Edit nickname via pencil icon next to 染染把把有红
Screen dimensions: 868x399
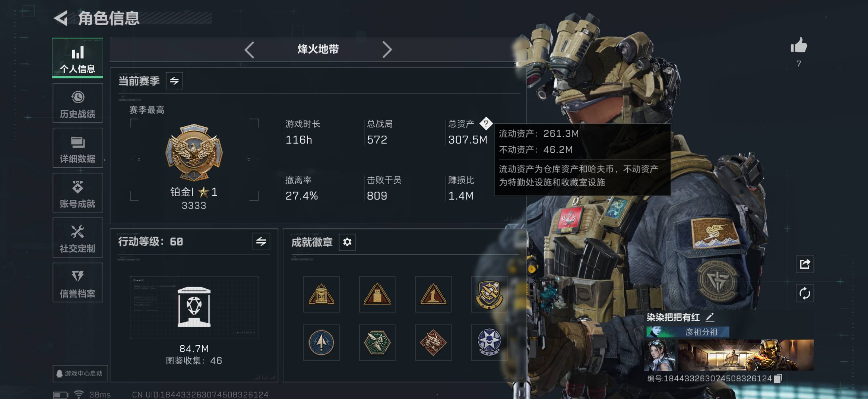710,317
